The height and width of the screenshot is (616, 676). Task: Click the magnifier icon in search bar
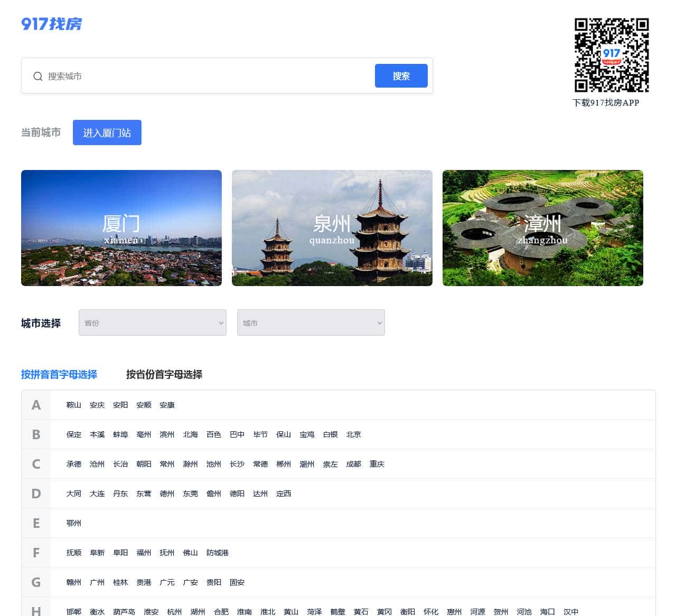coord(37,76)
